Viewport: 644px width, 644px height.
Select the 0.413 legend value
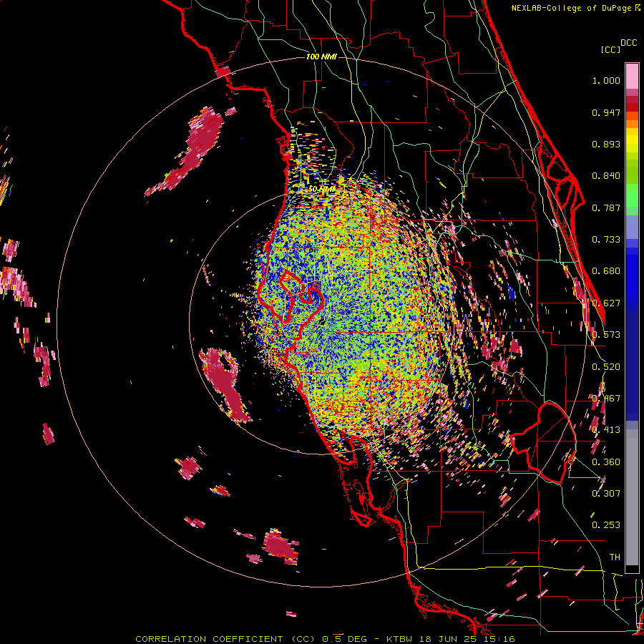(x=606, y=430)
